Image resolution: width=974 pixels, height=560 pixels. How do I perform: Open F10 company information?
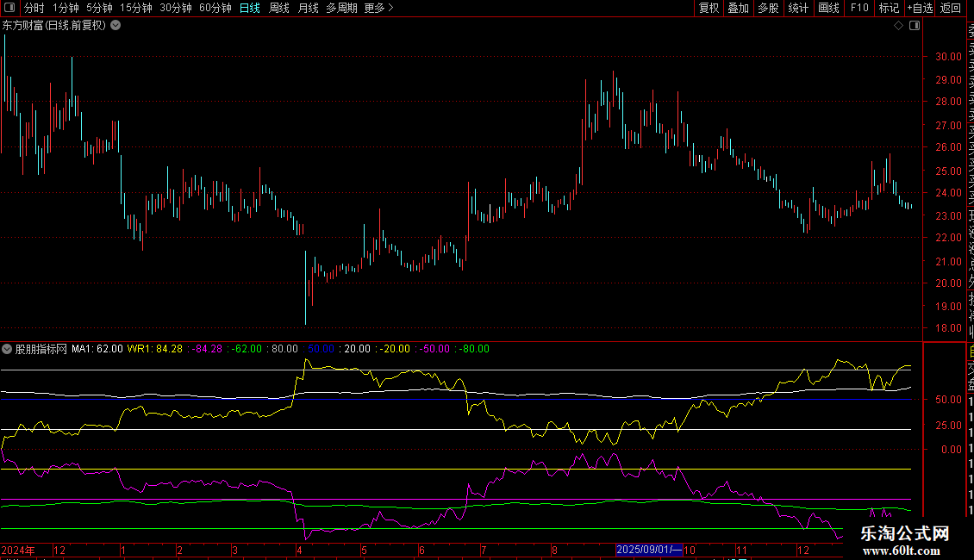tap(859, 8)
